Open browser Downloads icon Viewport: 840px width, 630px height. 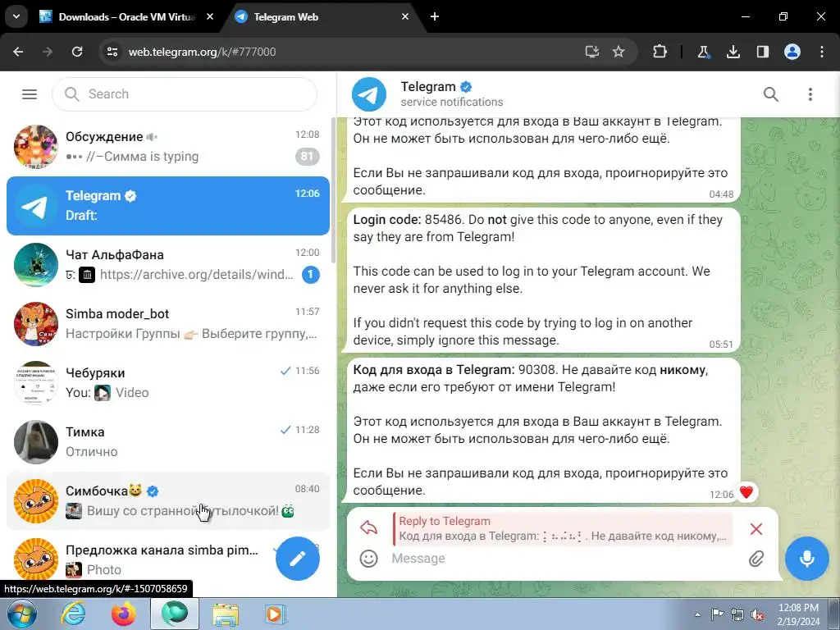click(x=733, y=52)
